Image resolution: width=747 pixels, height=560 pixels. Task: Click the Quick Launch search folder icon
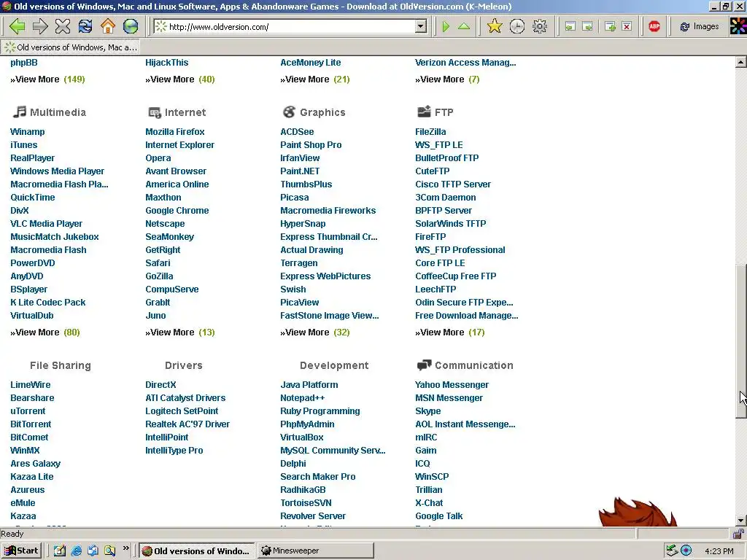coord(109,551)
